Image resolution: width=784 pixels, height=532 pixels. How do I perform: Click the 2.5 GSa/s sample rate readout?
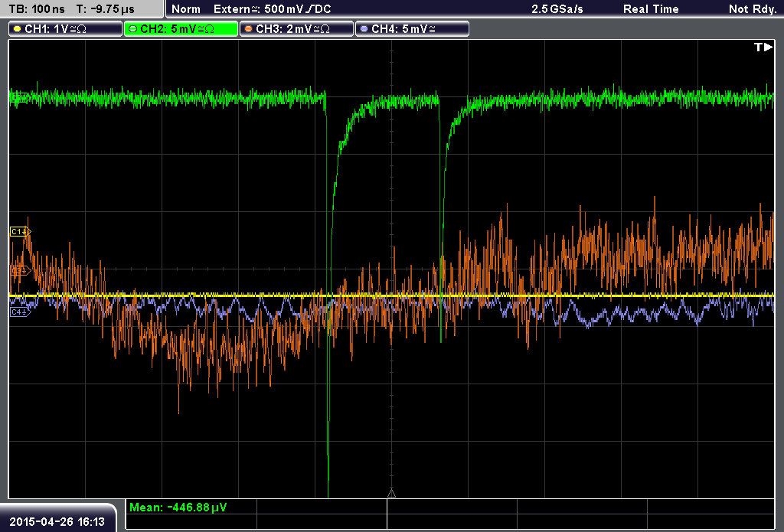click(x=557, y=9)
